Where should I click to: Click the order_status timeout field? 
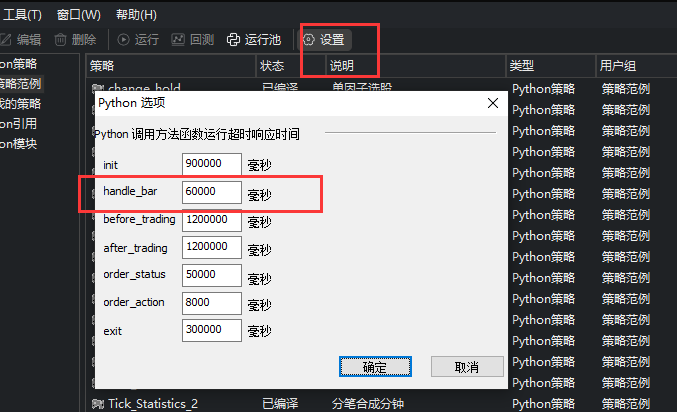pyautogui.click(x=212, y=275)
